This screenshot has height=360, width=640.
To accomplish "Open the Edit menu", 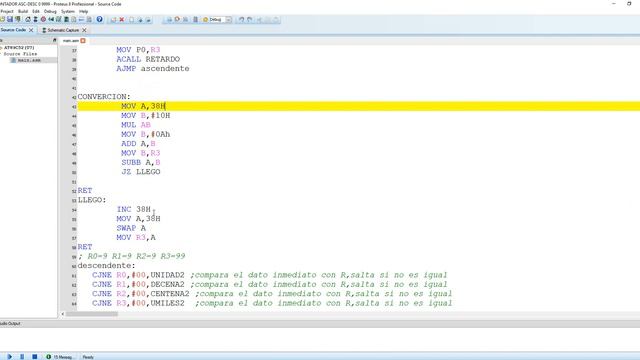I will pyautogui.click(x=36, y=11).
